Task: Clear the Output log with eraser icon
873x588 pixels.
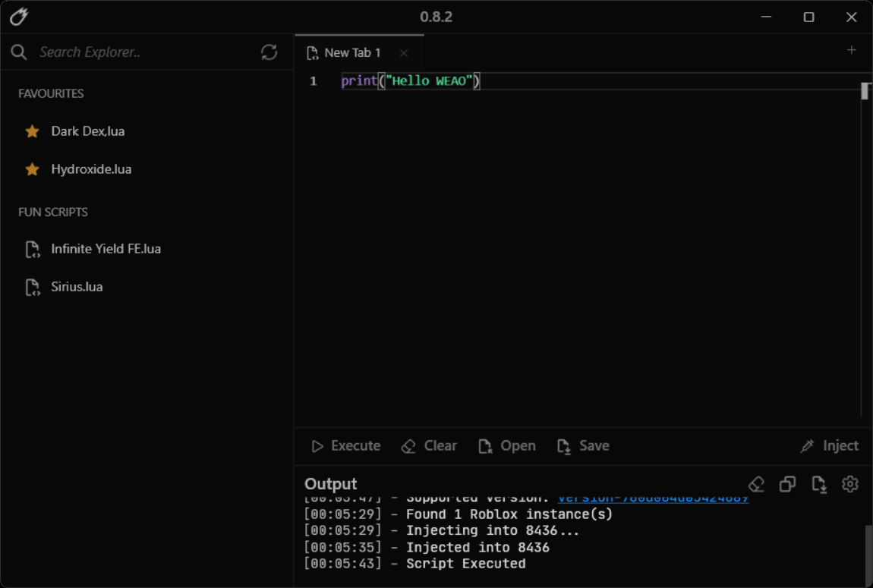Action: pyautogui.click(x=756, y=484)
